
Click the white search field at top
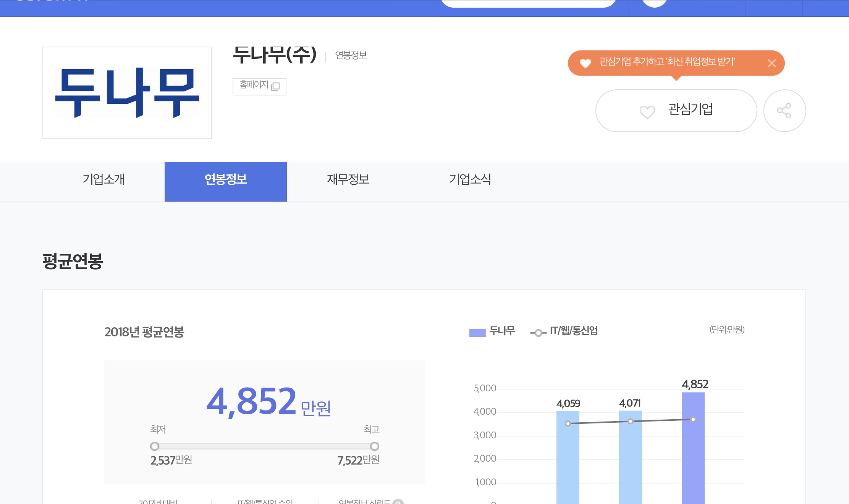[x=528, y=3]
